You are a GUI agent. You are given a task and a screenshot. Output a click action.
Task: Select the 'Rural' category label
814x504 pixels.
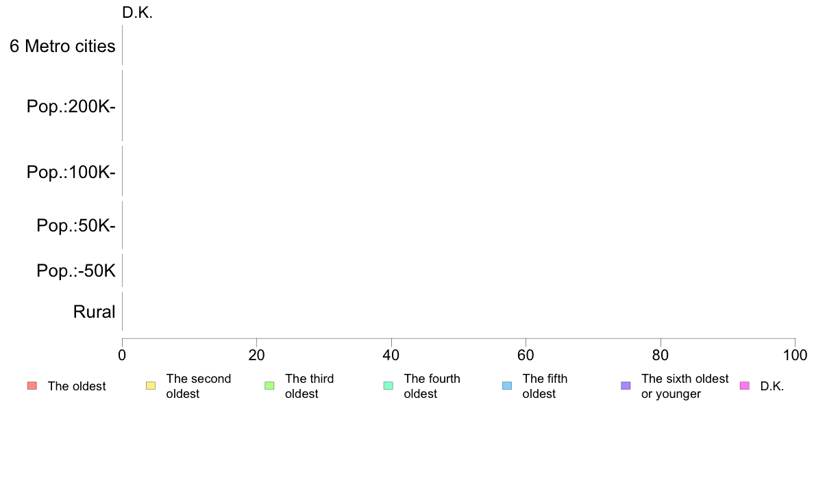(x=94, y=312)
